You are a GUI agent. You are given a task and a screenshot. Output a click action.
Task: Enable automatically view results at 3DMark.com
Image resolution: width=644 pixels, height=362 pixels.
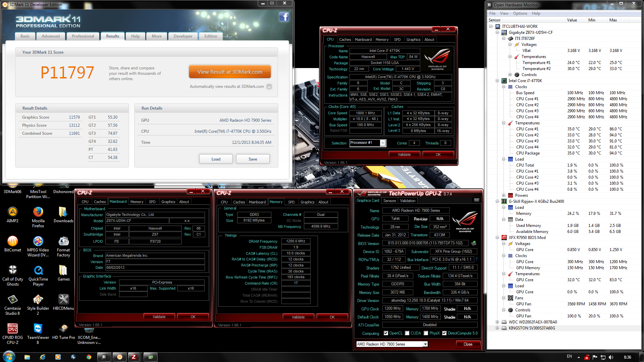point(269,86)
